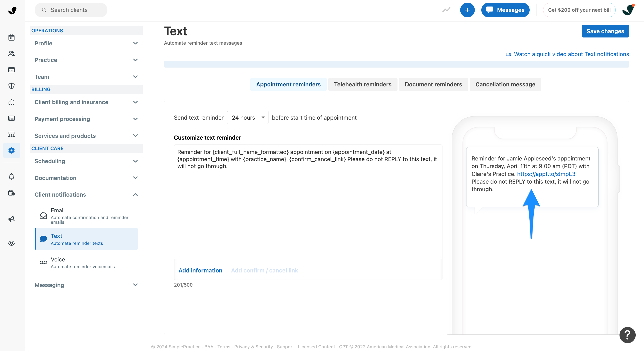Open the eye preview sidebar icon
The width and height of the screenshot is (644, 351).
11,243
